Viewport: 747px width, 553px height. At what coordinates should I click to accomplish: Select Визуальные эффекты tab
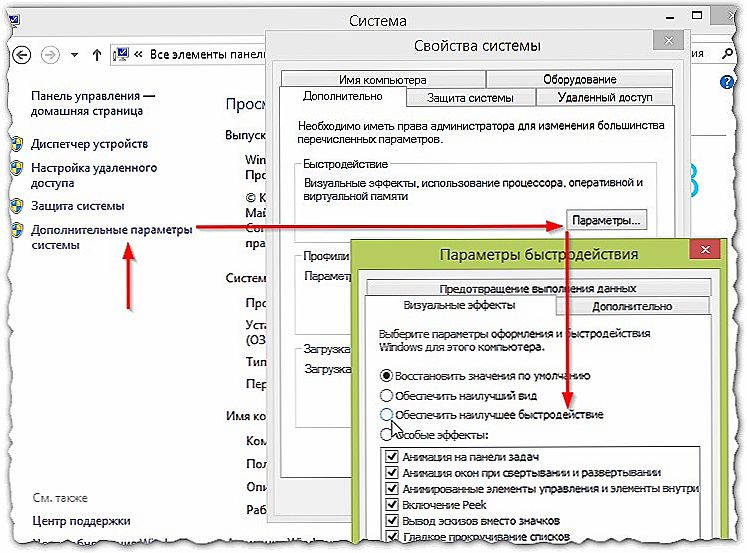[459, 305]
